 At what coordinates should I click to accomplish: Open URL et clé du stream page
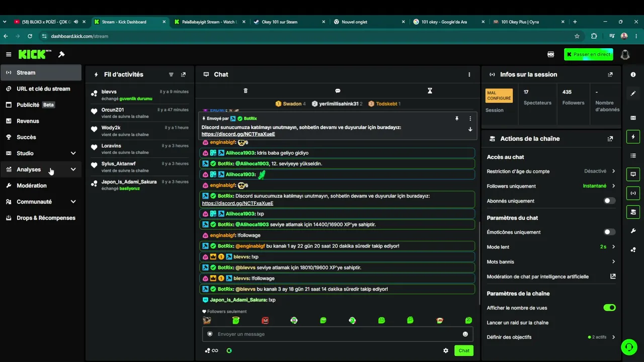(41, 89)
